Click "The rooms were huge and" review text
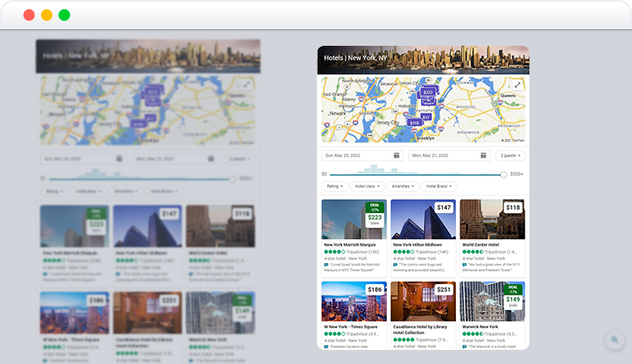The width and height of the screenshot is (632, 364). (420, 267)
